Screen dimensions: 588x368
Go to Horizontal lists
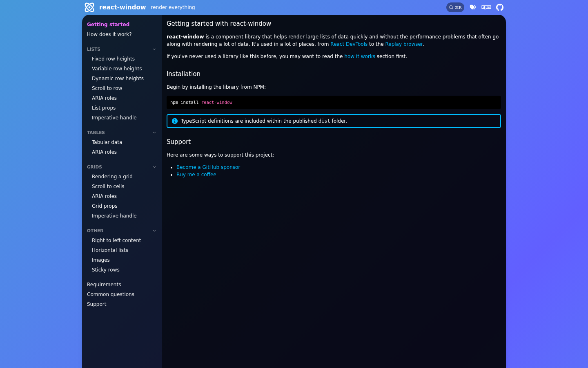tap(110, 250)
